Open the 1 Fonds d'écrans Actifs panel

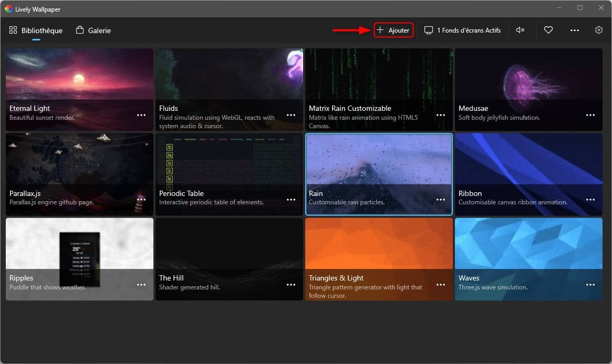[462, 30]
